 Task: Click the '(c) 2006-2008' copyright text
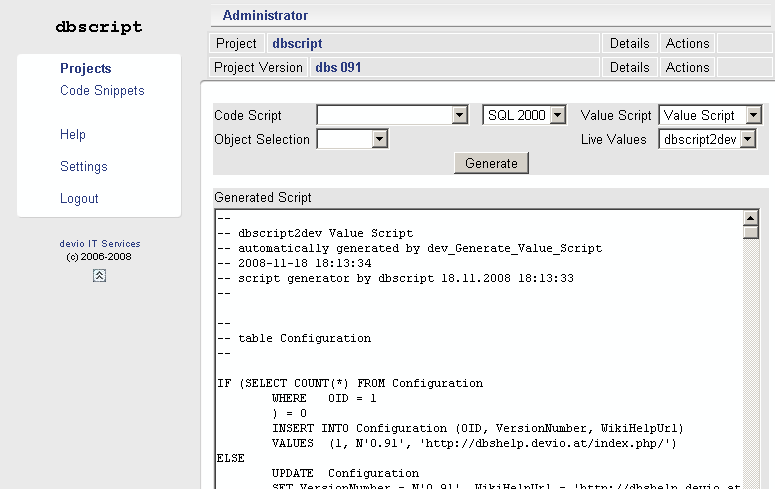tap(99, 257)
